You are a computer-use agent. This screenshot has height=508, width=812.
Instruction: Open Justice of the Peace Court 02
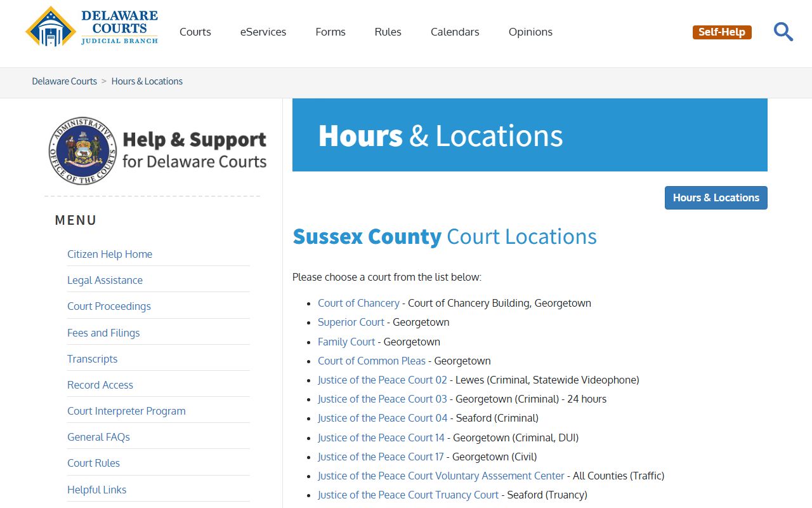coord(383,380)
